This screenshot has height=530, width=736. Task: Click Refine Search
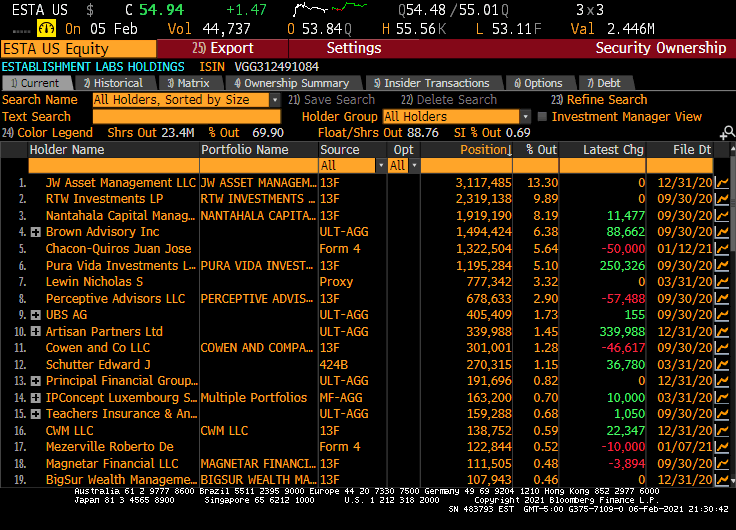click(599, 100)
